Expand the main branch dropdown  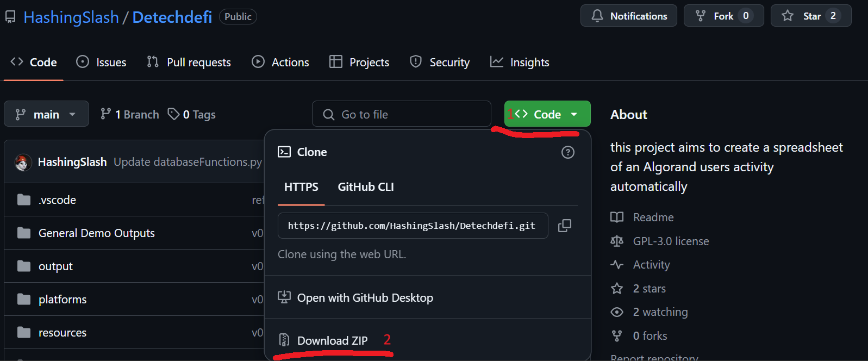(x=46, y=114)
